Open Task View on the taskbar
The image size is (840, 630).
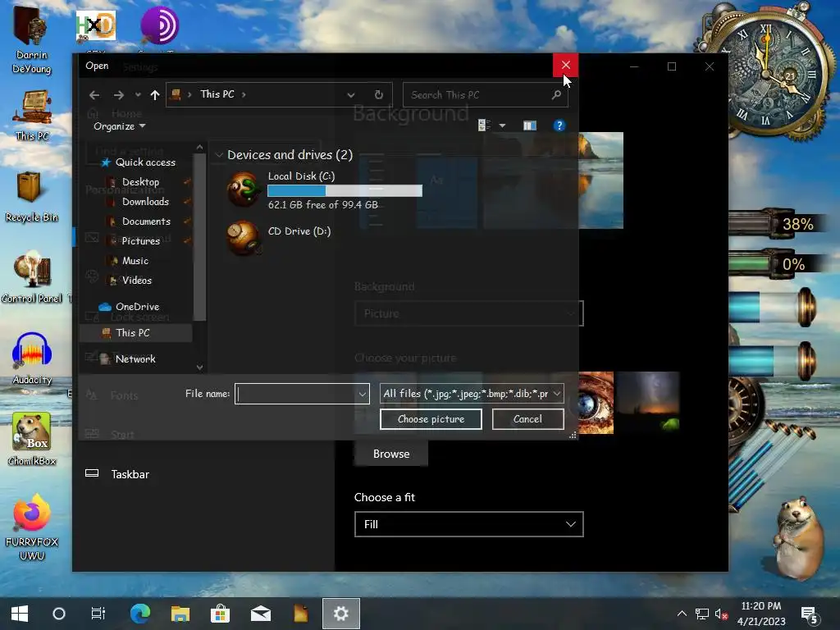98,614
